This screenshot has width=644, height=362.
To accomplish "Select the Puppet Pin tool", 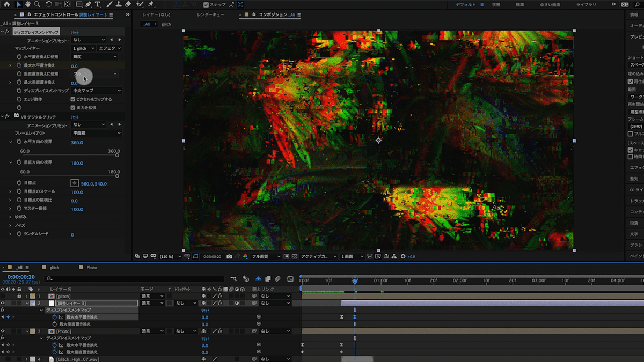I will [151, 4].
